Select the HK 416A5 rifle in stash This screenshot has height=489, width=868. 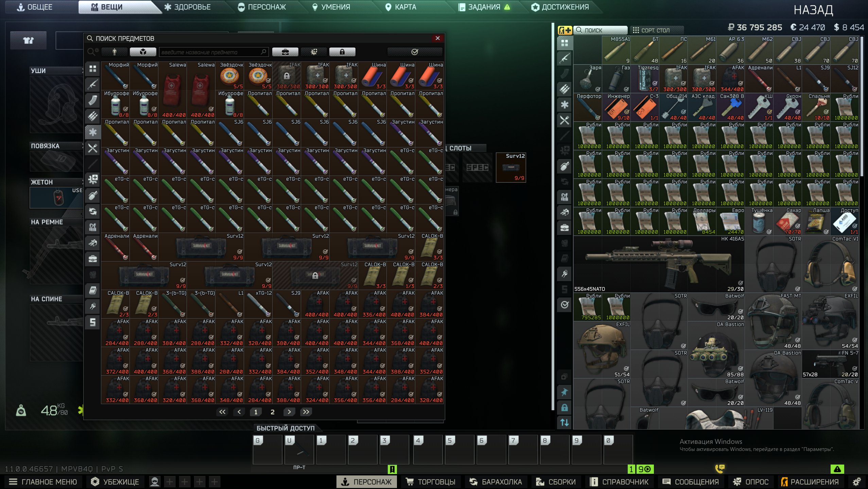[x=659, y=264]
